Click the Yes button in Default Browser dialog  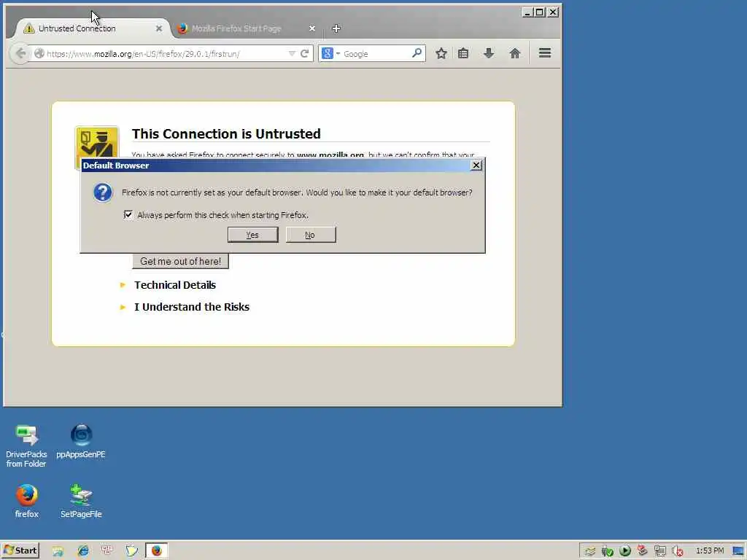click(252, 235)
